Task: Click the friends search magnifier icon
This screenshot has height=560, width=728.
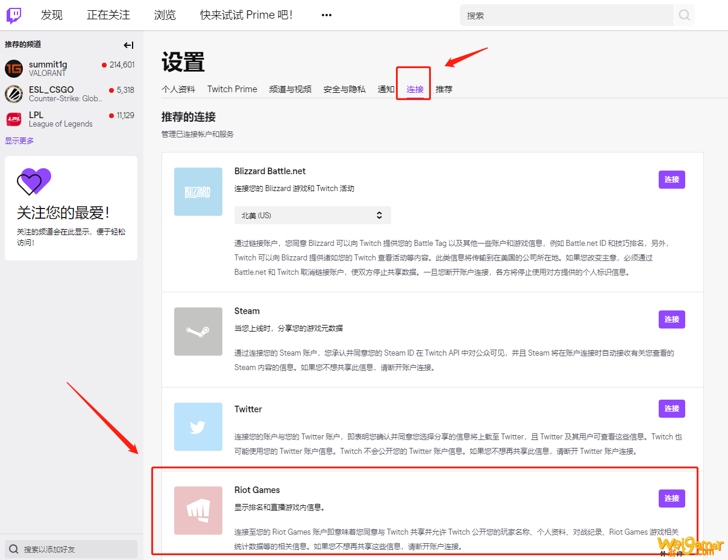Action: 14,549
